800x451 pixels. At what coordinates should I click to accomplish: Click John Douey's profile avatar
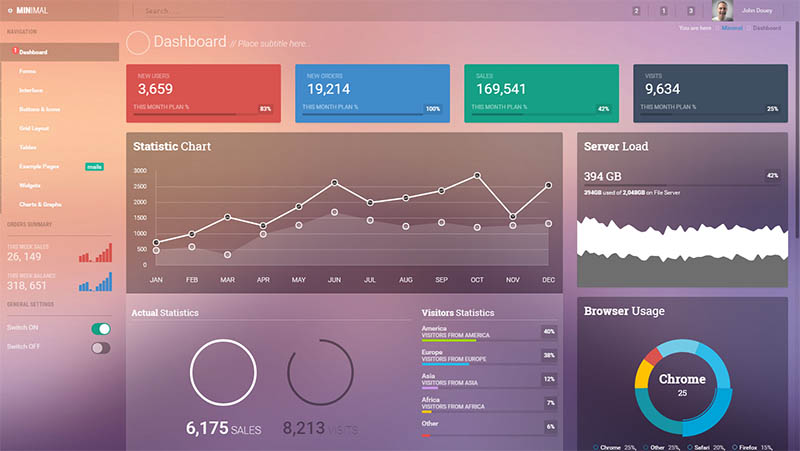(x=722, y=11)
